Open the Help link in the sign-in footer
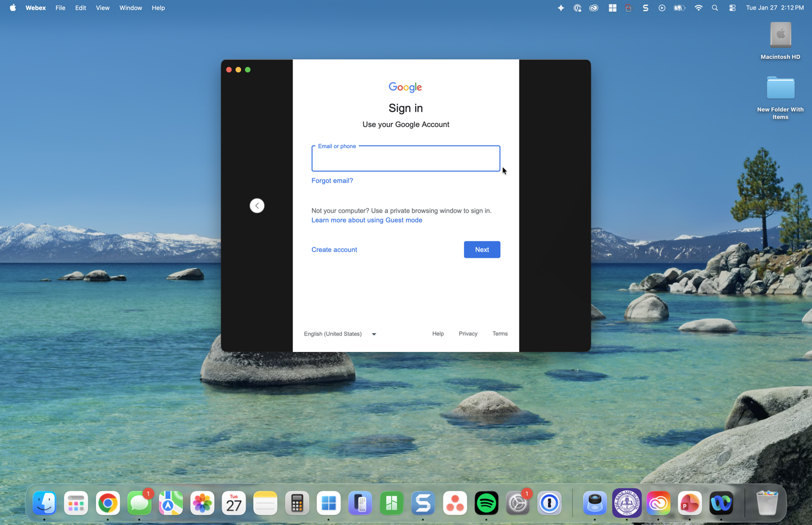The image size is (812, 525). 438,334
